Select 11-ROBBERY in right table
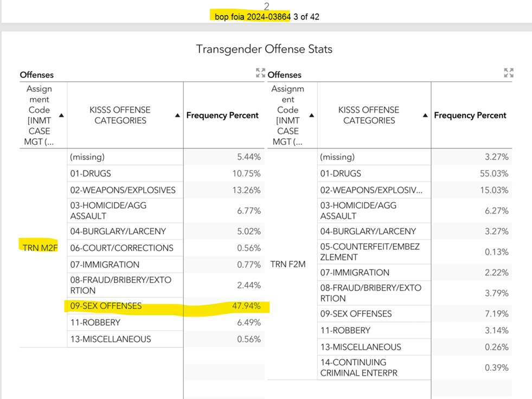 pos(345,331)
